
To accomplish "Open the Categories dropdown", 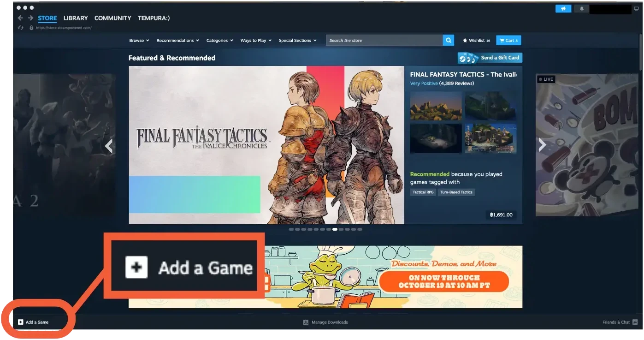I will click(220, 41).
